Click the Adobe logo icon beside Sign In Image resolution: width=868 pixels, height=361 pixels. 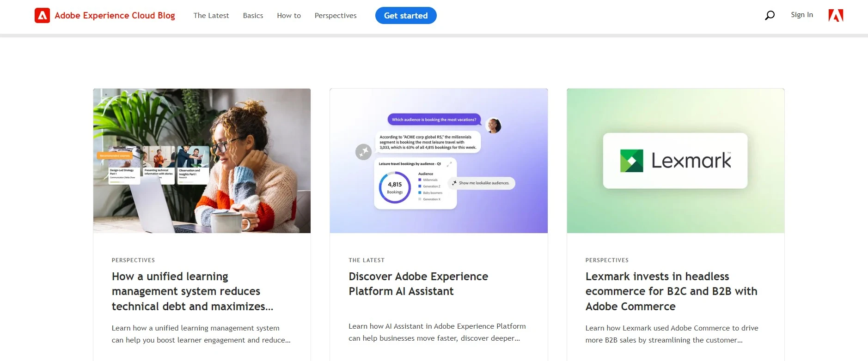point(836,16)
